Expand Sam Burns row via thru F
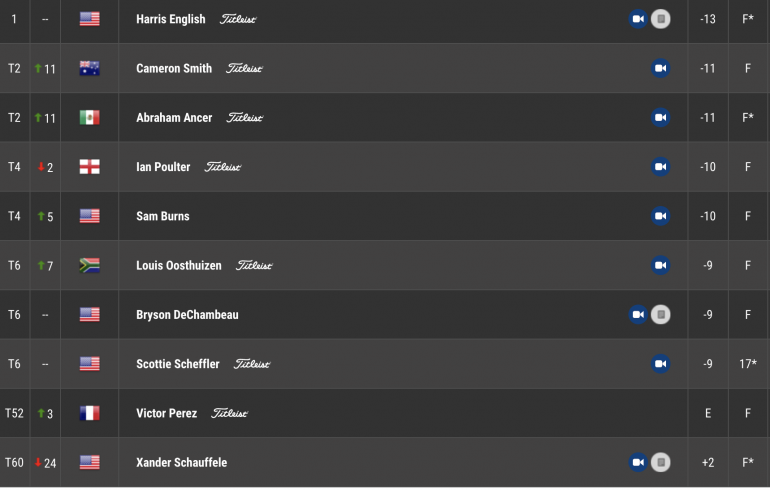The height and width of the screenshot is (490, 770). (747, 216)
